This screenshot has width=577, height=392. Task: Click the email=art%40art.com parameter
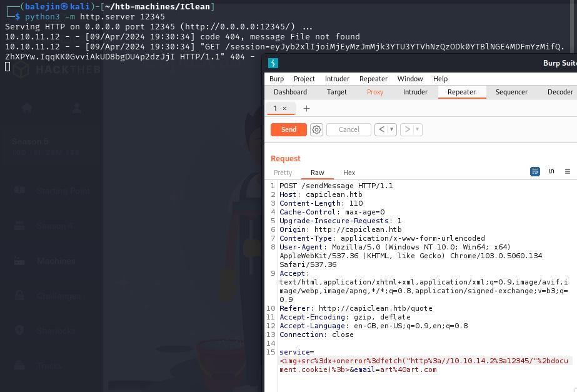(x=395, y=369)
